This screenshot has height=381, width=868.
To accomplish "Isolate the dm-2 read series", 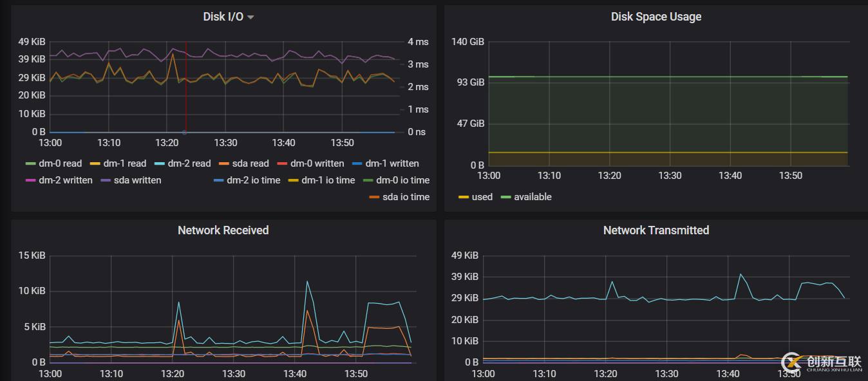I will (x=189, y=163).
